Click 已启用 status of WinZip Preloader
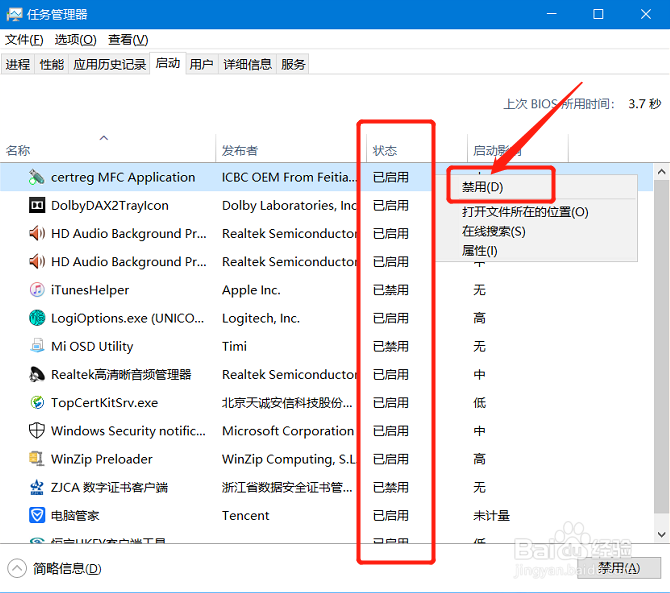This screenshot has height=593, width=670. [x=391, y=459]
